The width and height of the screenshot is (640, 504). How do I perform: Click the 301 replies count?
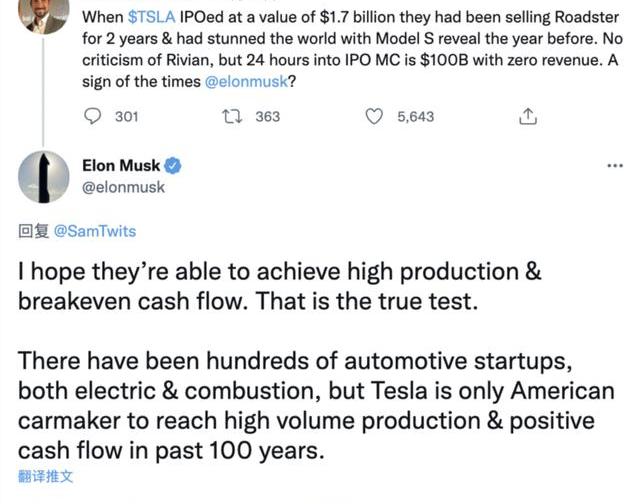click(x=127, y=117)
